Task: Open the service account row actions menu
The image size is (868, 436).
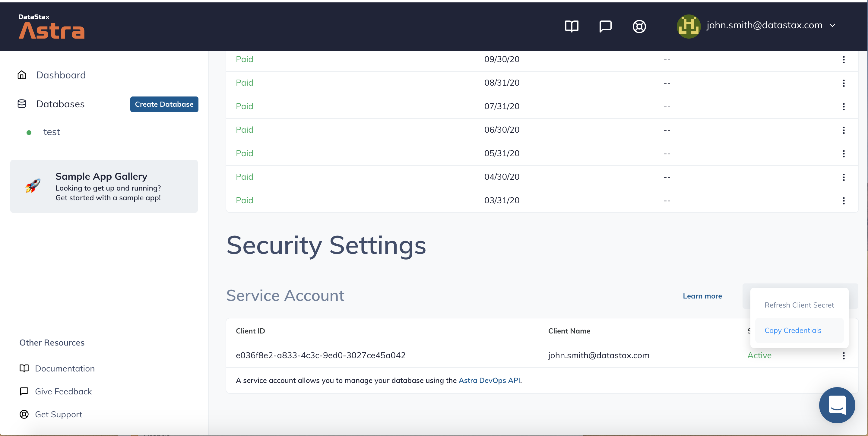Action: (x=843, y=355)
